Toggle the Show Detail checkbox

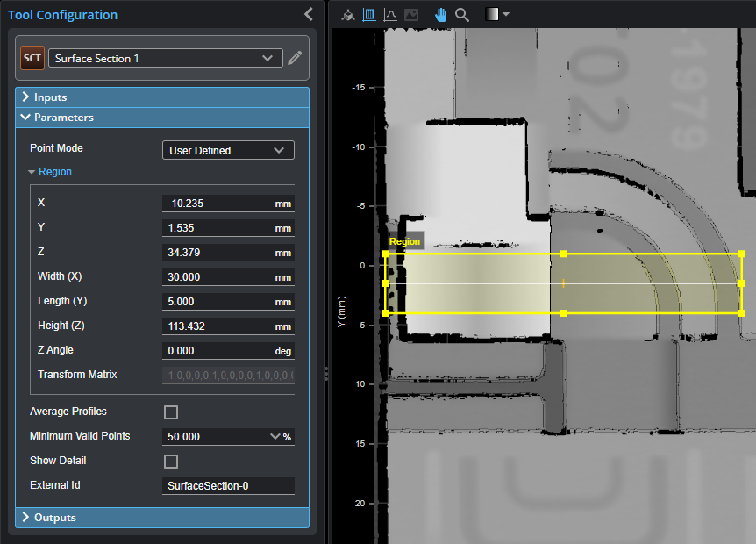171,462
